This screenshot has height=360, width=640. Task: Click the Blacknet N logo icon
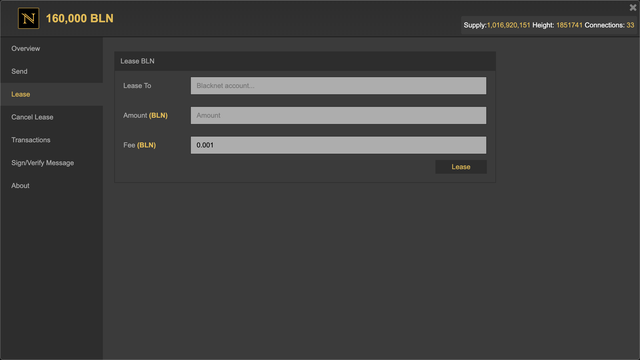pos(29,18)
